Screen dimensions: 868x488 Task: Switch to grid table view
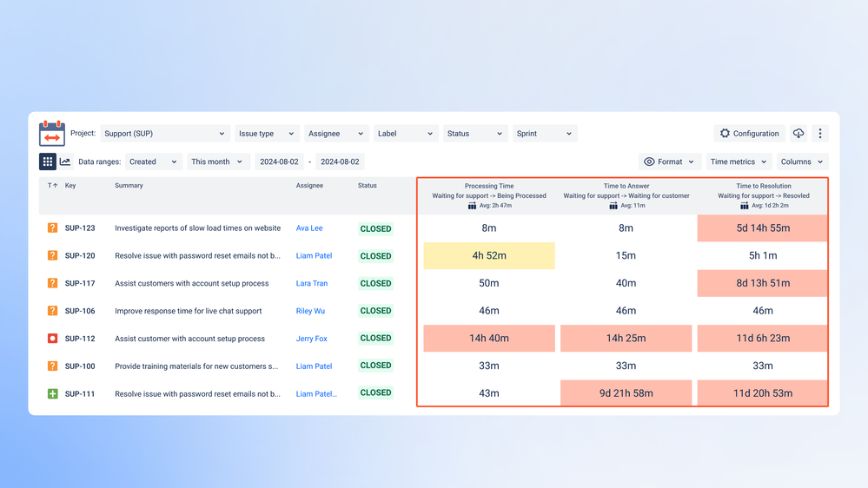(48, 162)
